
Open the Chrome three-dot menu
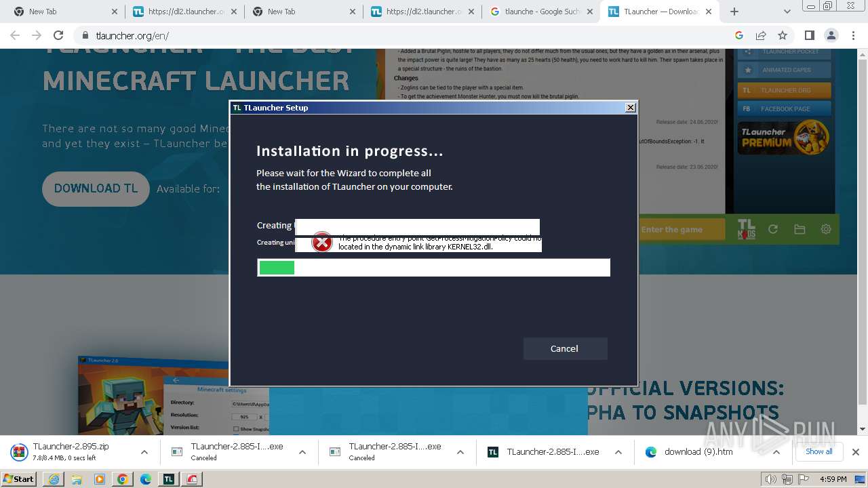click(x=852, y=35)
